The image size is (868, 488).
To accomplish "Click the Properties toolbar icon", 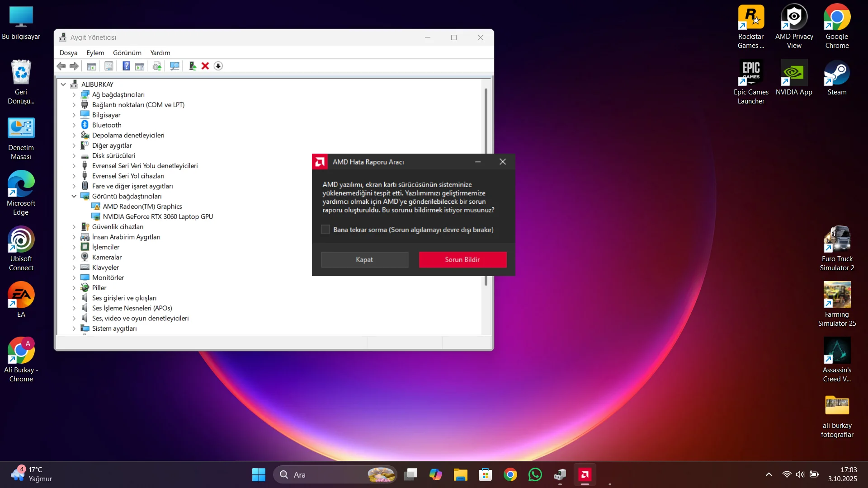I will (x=109, y=66).
